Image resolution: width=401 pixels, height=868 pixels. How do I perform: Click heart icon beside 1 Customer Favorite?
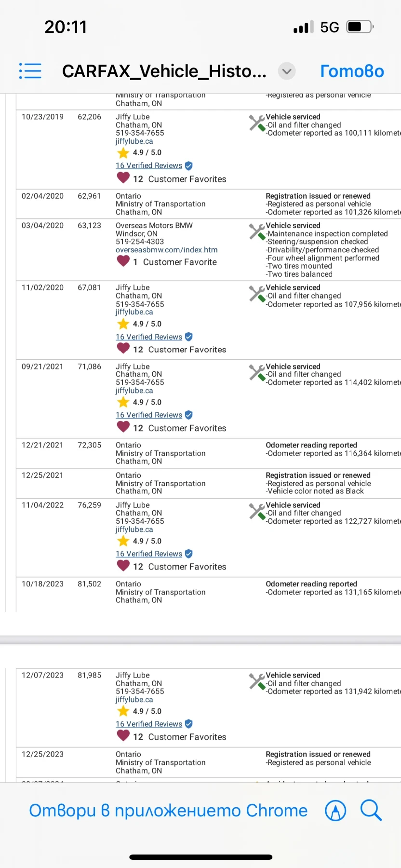[123, 261]
